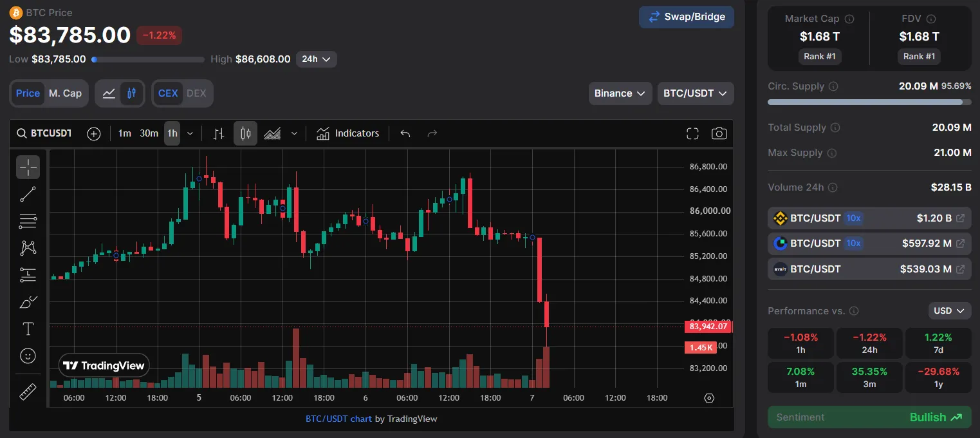Viewport: 980px width, 438px height.
Task: Select the trend line drawing tool
Action: [28, 194]
